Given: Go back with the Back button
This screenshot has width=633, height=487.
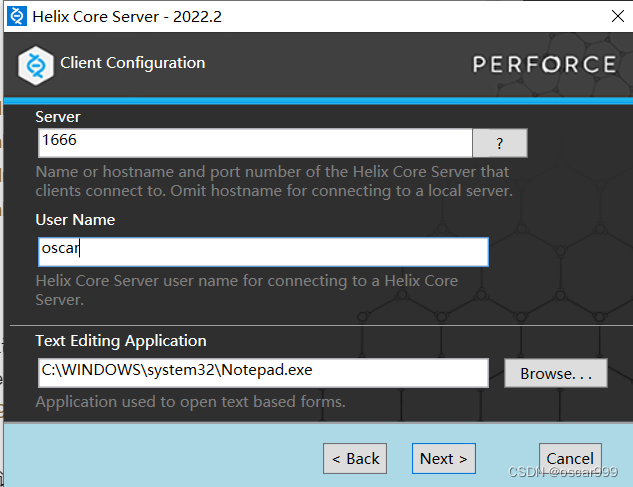Looking at the screenshot, I should pyautogui.click(x=355, y=458).
